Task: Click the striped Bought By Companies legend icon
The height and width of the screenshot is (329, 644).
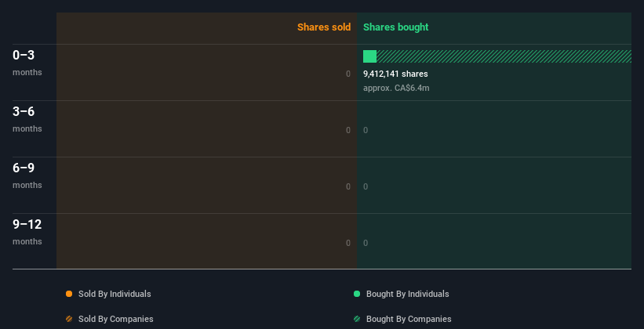Action: 357,319
